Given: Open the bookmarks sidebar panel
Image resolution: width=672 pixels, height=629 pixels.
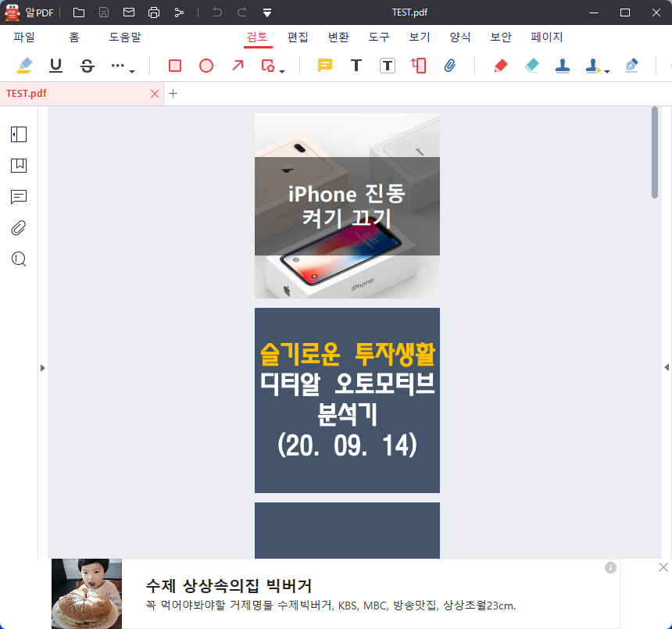Looking at the screenshot, I should pos(19,166).
